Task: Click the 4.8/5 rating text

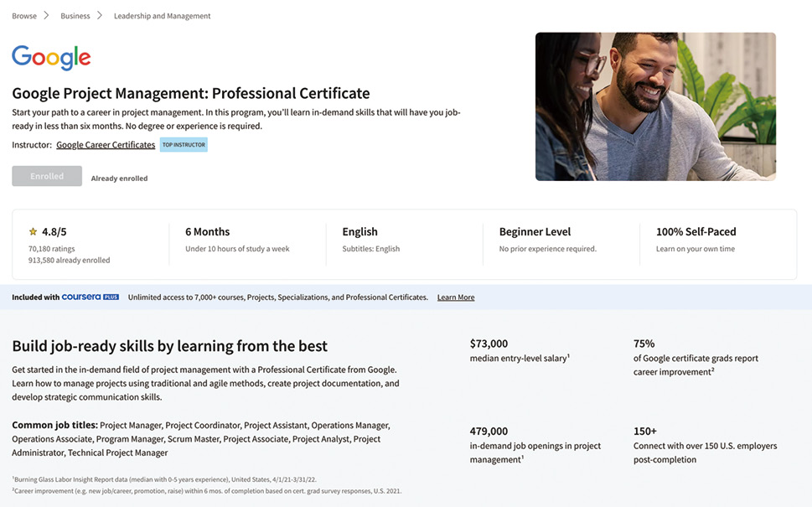Action: pos(54,231)
